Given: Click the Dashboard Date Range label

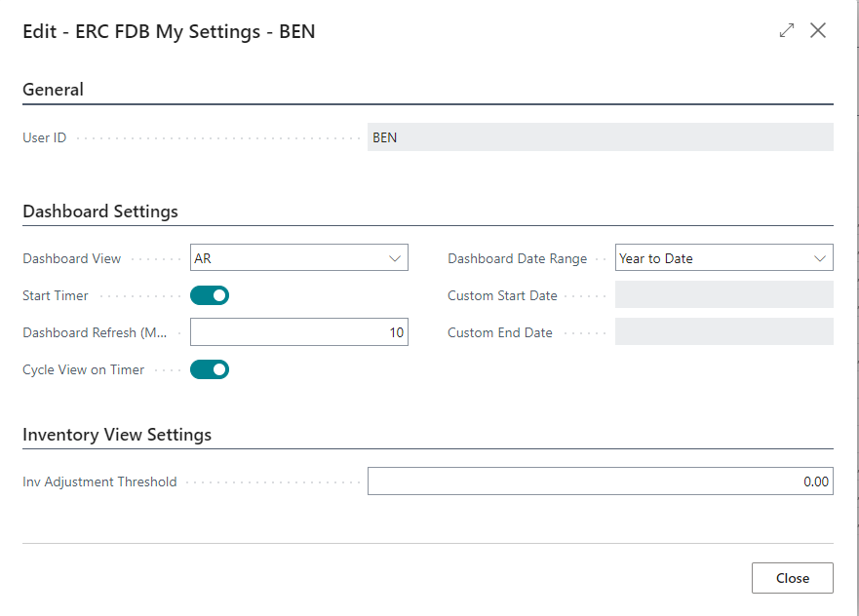Looking at the screenshot, I should (x=517, y=258).
